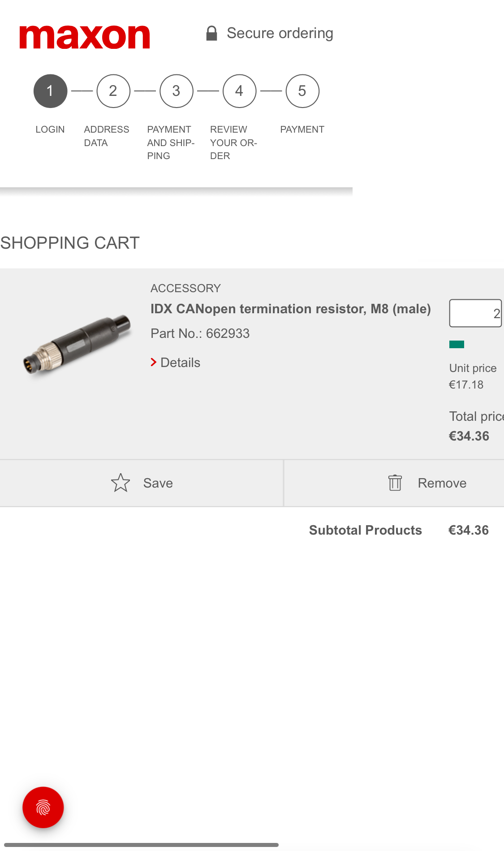The height and width of the screenshot is (851, 504).
Task: Go to step 4 Review Your Order
Action: point(240,91)
